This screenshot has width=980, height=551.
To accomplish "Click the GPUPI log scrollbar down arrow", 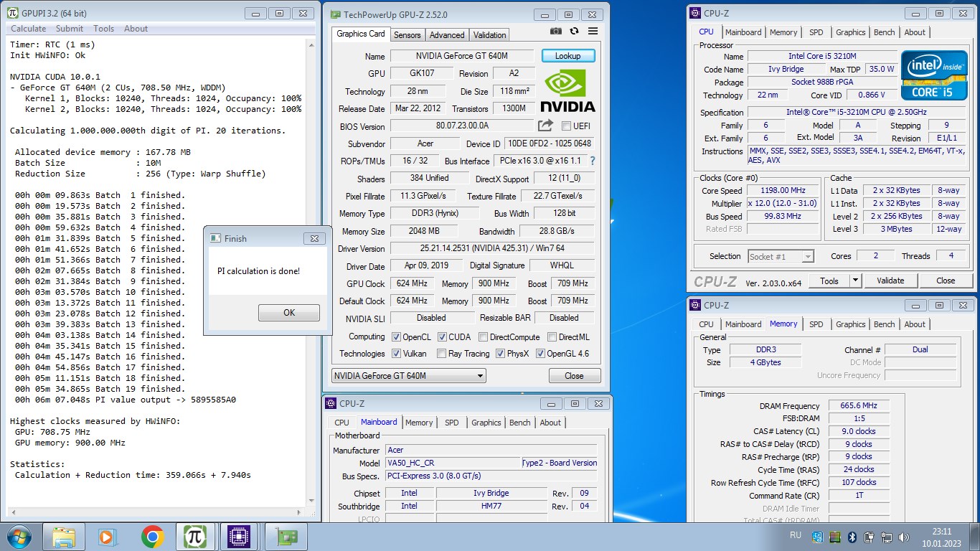I will [311, 501].
